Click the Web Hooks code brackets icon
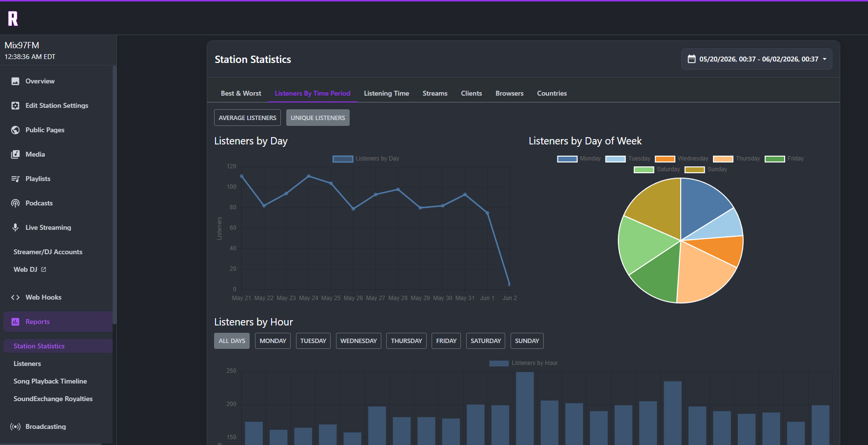Screen dimensions: 868x445 (16, 297)
